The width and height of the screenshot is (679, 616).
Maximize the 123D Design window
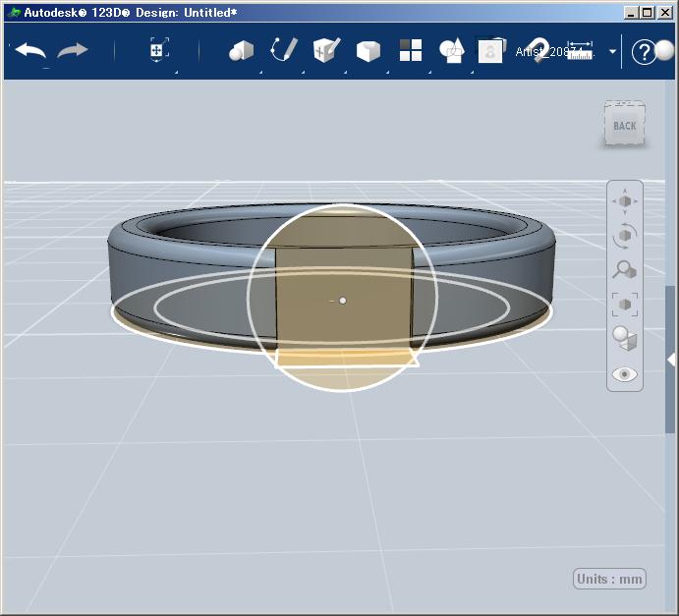647,13
